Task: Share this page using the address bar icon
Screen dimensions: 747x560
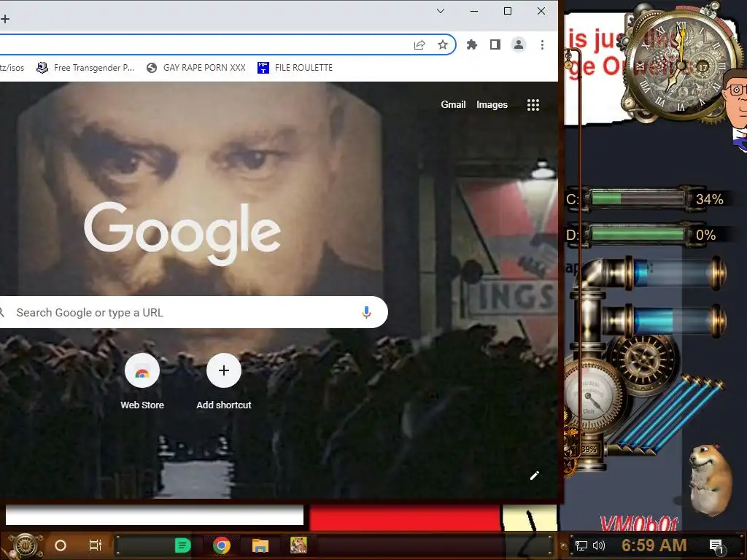Action: 419,44
